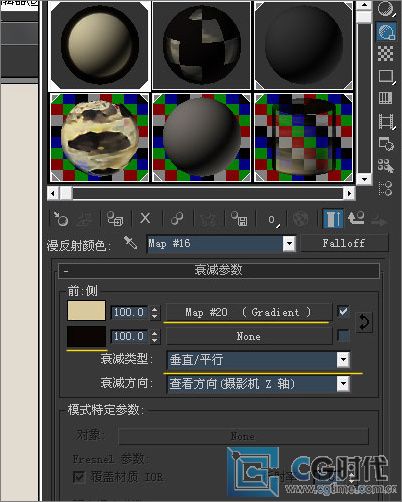Click sample slots horizontal scrollbar right arrow

[349, 193]
